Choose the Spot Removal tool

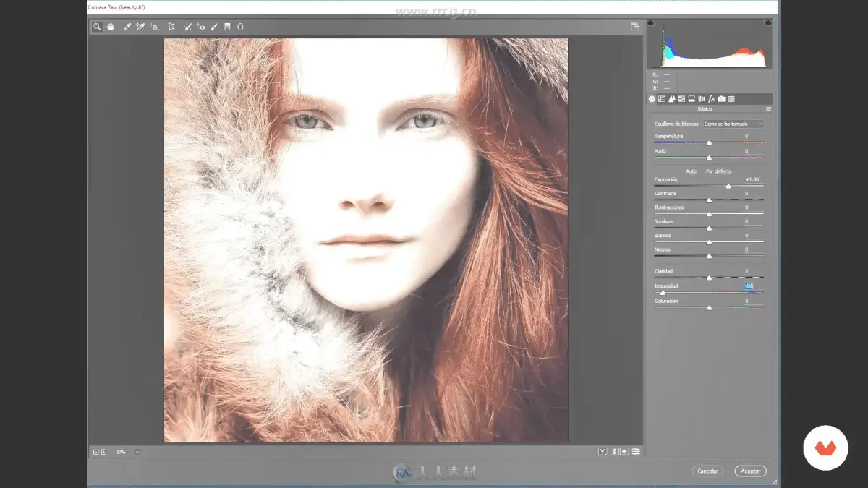(187, 27)
